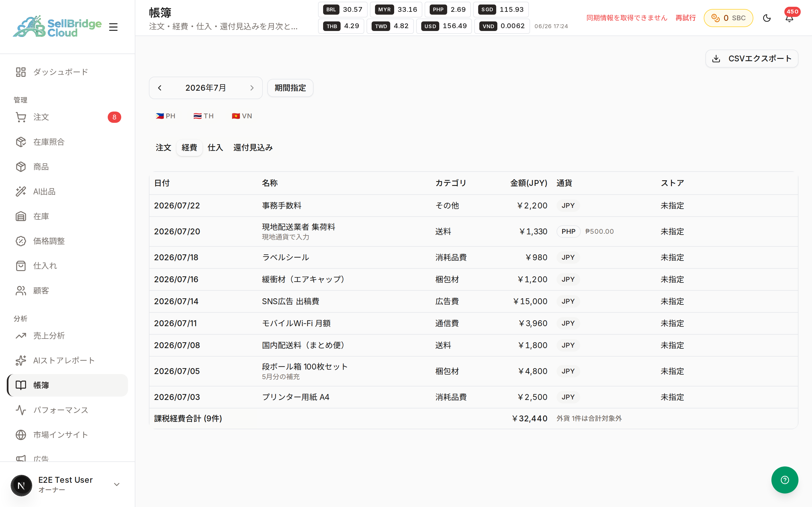This screenshot has height=507, width=812.
Task: Collapse sidebar with hamburger menu icon
Action: coord(113,27)
